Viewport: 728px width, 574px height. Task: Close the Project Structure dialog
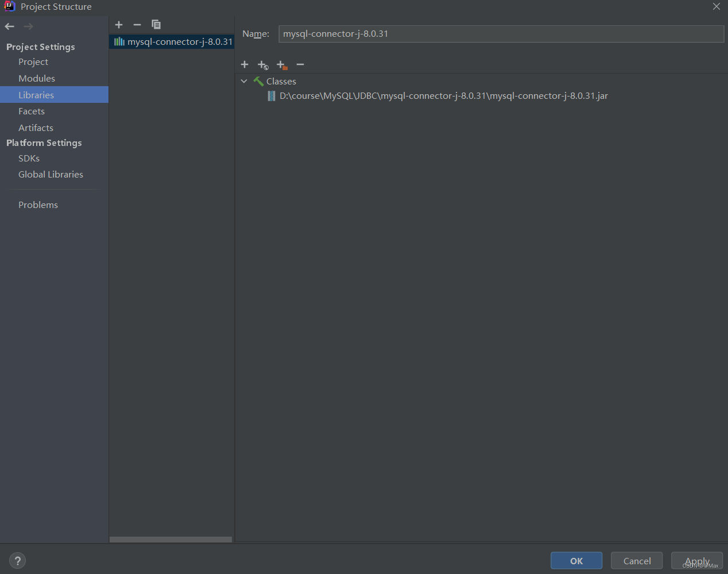pos(717,7)
